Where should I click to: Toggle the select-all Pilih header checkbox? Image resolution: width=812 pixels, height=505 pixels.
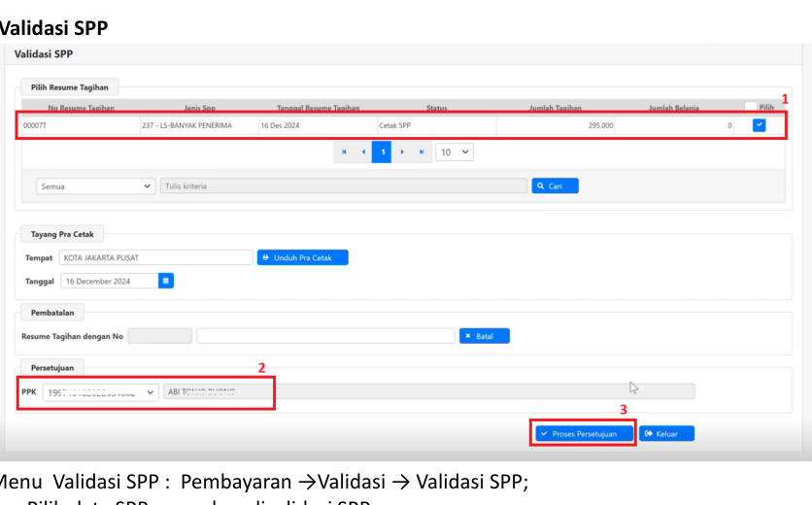pyautogui.click(x=751, y=107)
